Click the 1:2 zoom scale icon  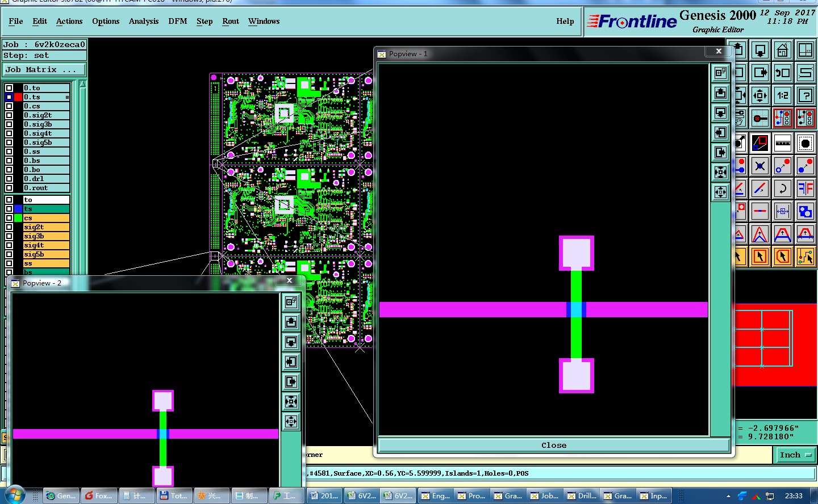point(783,95)
